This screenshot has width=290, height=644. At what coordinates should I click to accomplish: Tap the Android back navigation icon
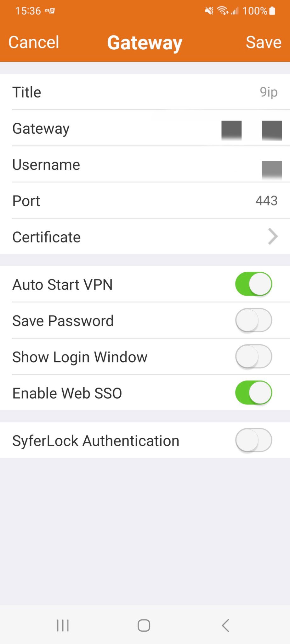coord(225,625)
